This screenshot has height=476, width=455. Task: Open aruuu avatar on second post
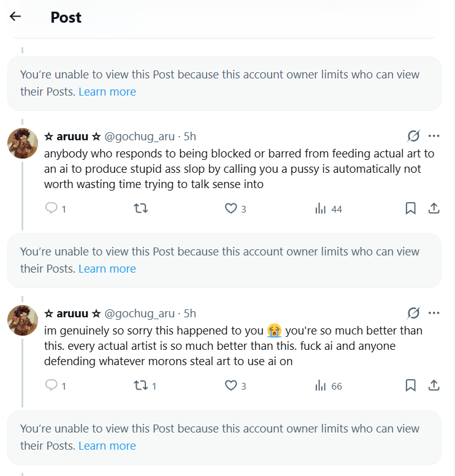tap(23, 320)
